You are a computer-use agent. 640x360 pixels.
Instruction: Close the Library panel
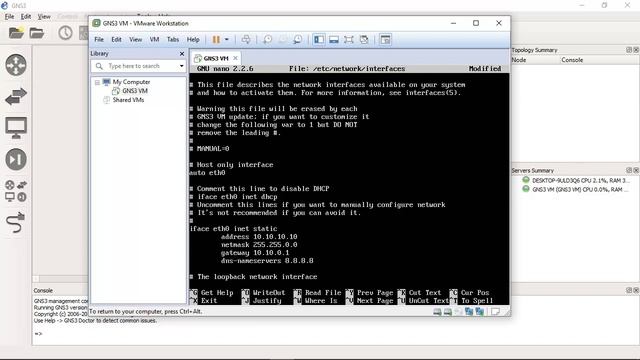(182, 54)
